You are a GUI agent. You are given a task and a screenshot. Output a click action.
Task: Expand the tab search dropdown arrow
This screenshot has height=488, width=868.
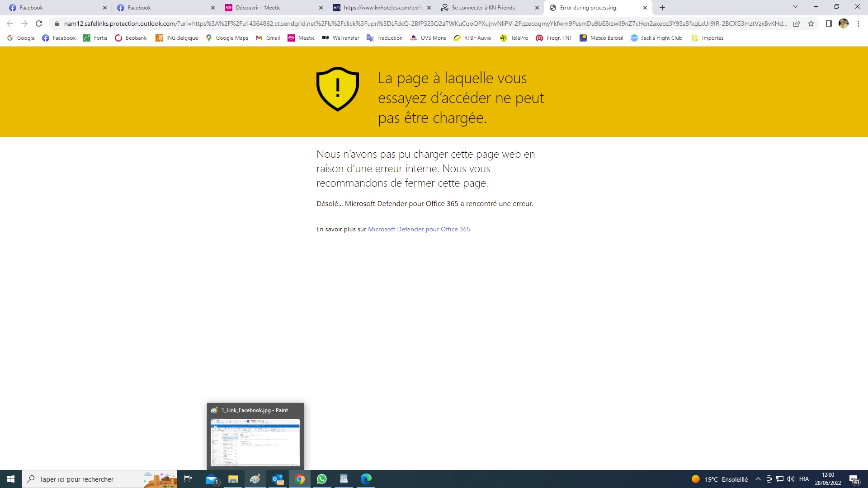(795, 7)
